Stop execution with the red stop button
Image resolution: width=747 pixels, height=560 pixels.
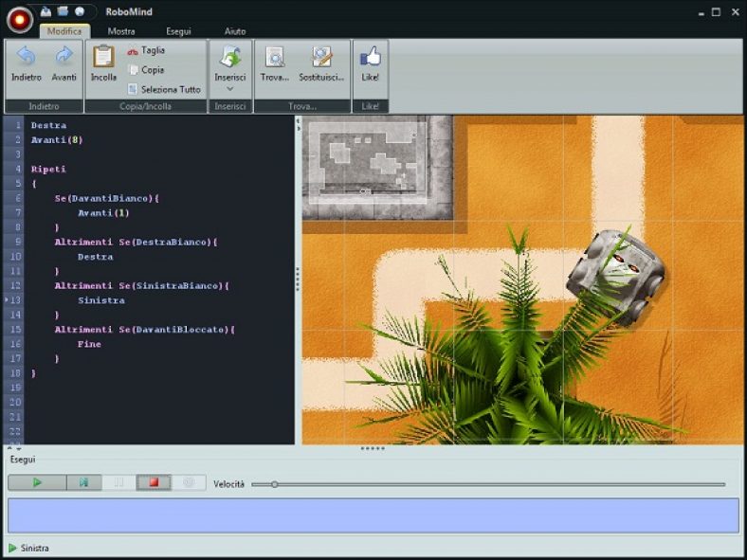point(153,482)
